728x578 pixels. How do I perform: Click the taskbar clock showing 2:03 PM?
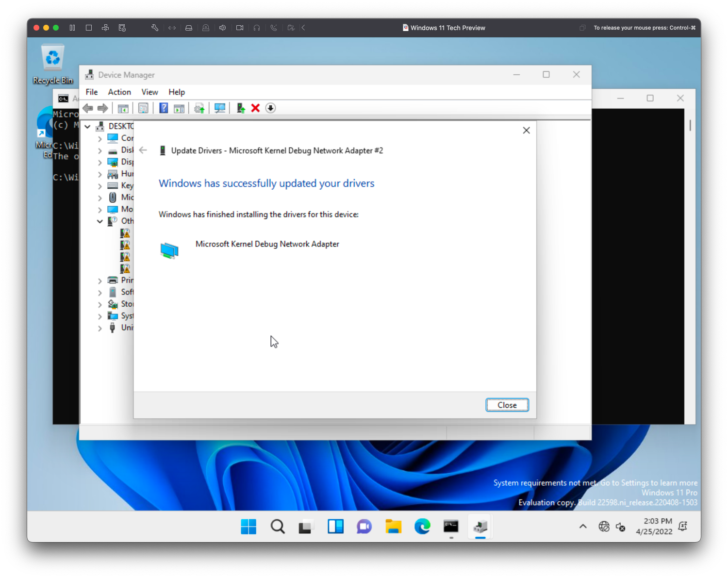[x=654, y=526]
